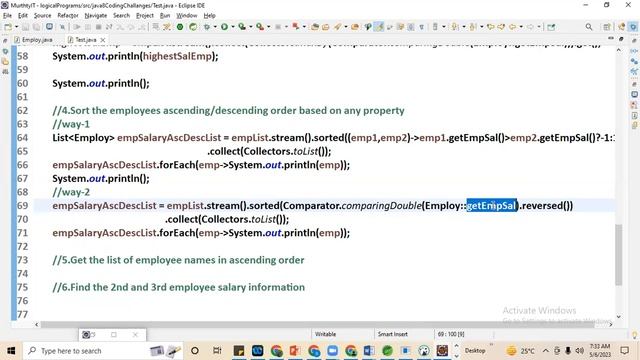Click the green relaunch circle icon
640x360 pixels.
click(193, 27)
